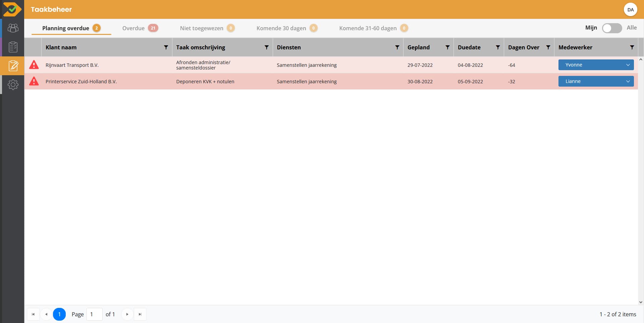Screen dimensions: 644x323
Task: Expand the Yvonne employee dropdown
Action: coord(596,65)
